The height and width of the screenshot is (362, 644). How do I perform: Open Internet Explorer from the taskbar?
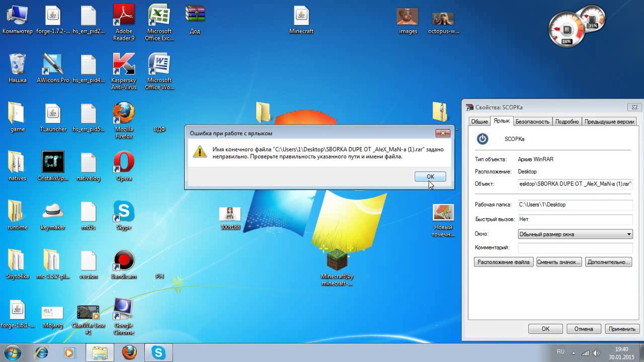point(41,352)
